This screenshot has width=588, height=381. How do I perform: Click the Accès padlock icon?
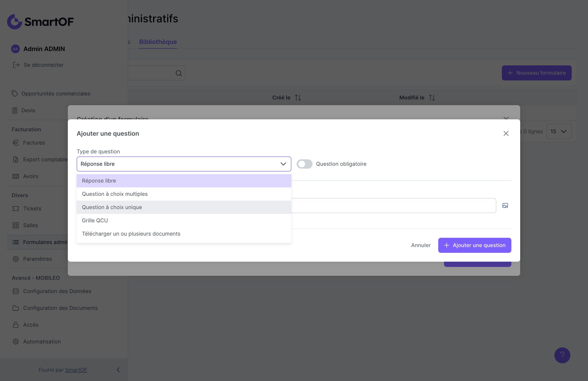pyautogui.click(x=15, y=325)
